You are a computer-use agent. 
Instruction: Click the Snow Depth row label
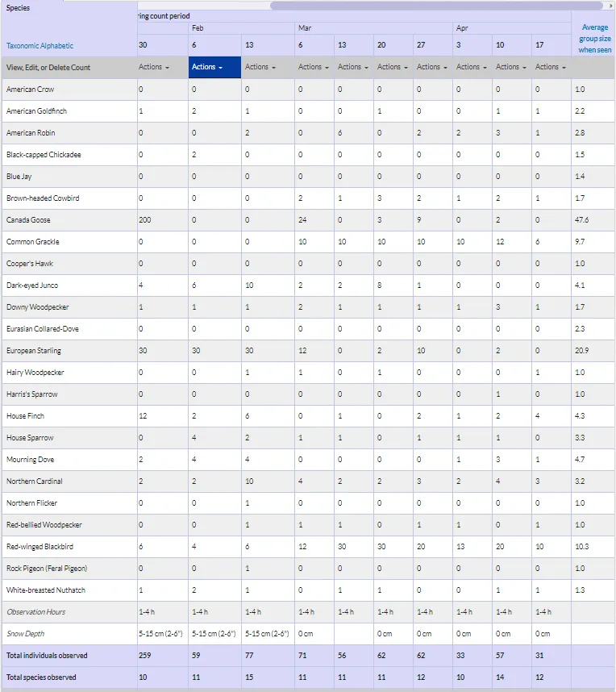click(26, 634)
